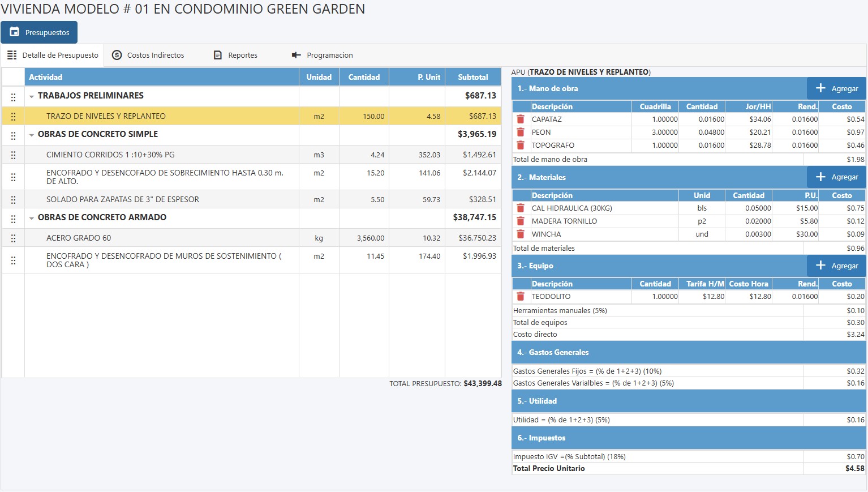Click plus icon in Materiales header

pyautogui.click(x=820, y=177)
